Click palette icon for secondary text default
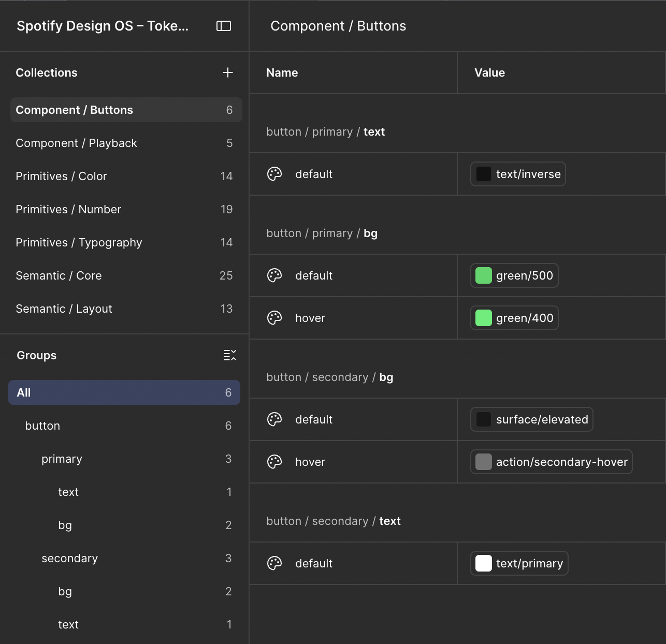Viewport: 666px width, 644px height. point(274,563)
